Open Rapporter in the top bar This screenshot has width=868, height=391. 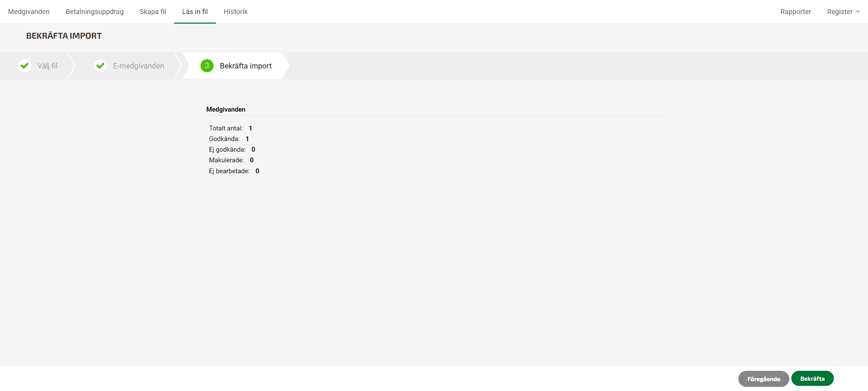click(795, 12)
